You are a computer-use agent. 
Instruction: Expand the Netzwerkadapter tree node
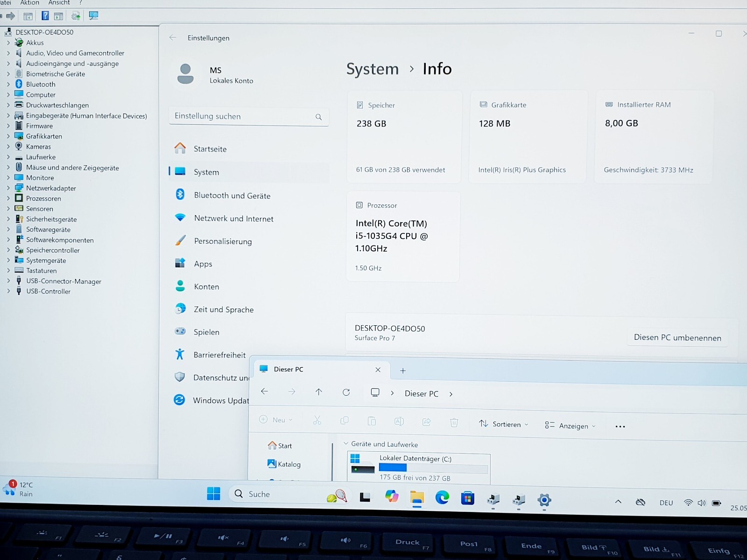point(8,188)
